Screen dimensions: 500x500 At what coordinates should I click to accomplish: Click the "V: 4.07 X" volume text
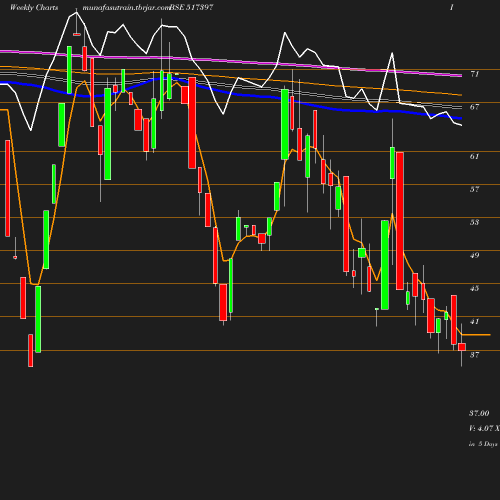(x=484, y=428)
